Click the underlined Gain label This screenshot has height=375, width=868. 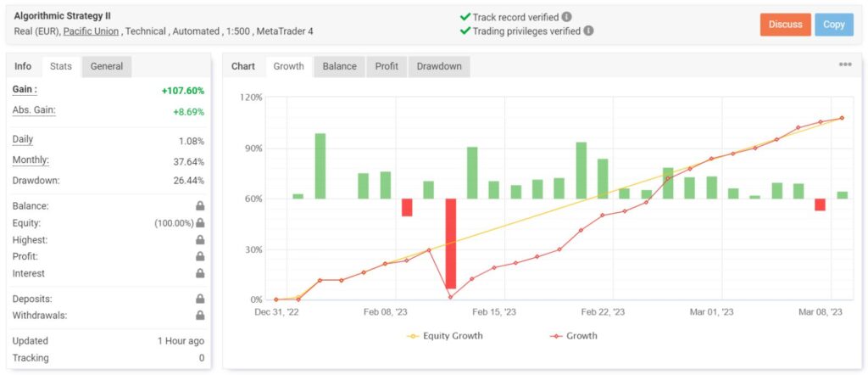25,89
